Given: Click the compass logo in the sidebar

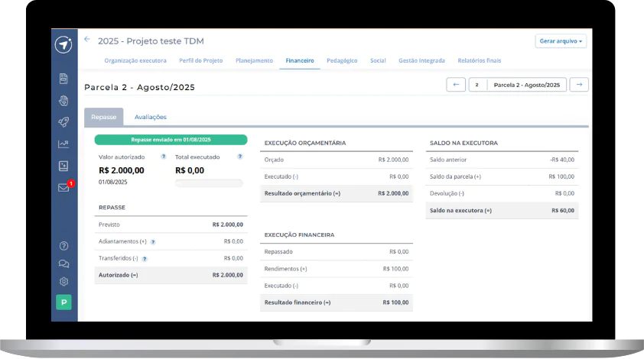Looking at the screenshot, I should coord(64,45).
